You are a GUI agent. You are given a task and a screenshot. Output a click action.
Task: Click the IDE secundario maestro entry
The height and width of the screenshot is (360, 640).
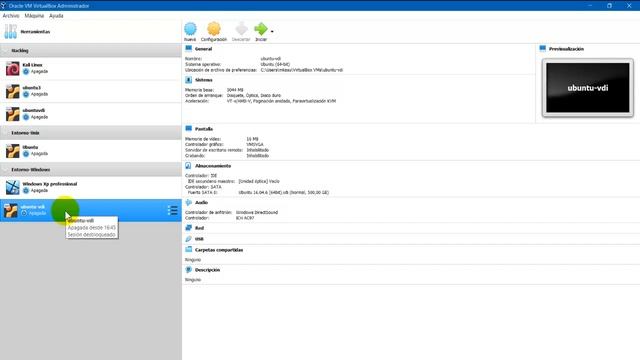[234, 181]
